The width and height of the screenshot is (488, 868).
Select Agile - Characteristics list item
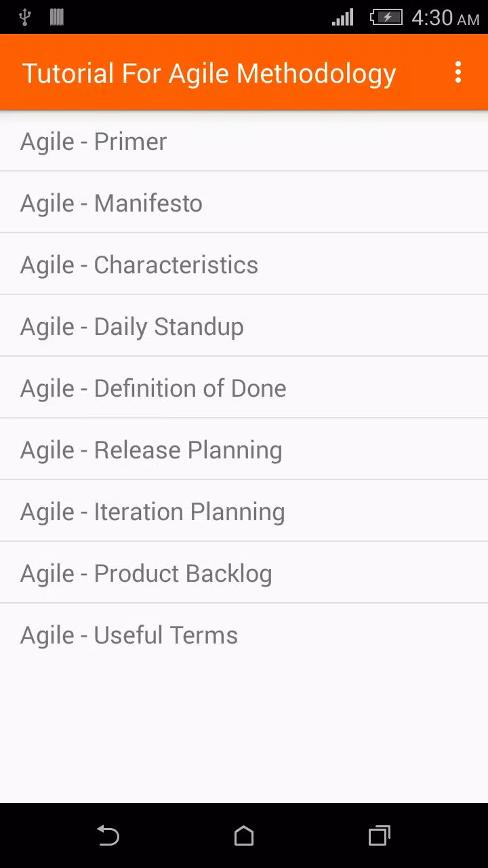244,264
